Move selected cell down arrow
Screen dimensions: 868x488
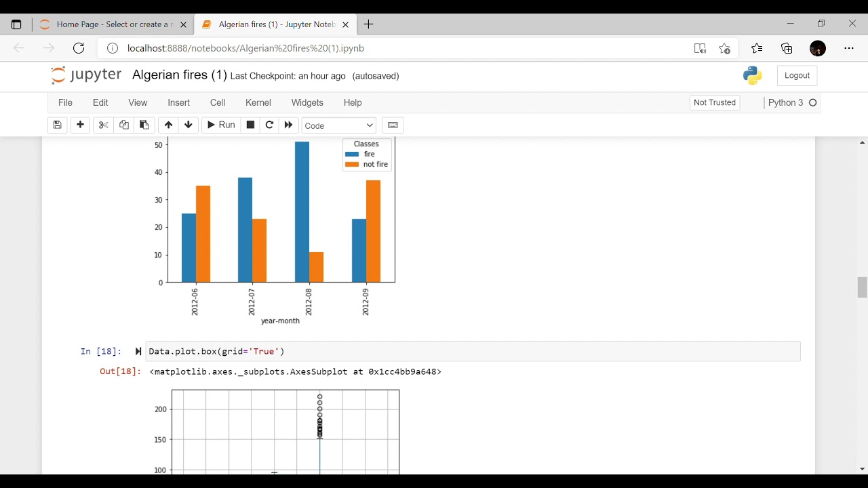tap(189, 125)
